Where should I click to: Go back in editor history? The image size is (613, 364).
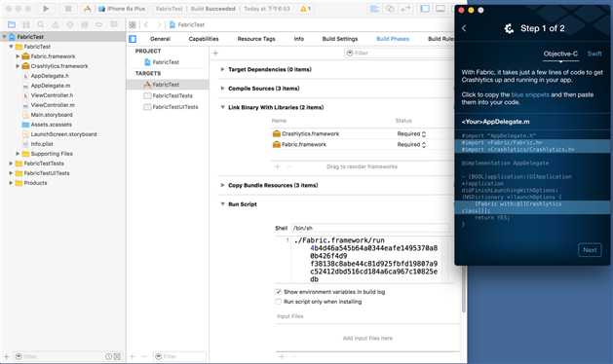(x=146, y=24)
